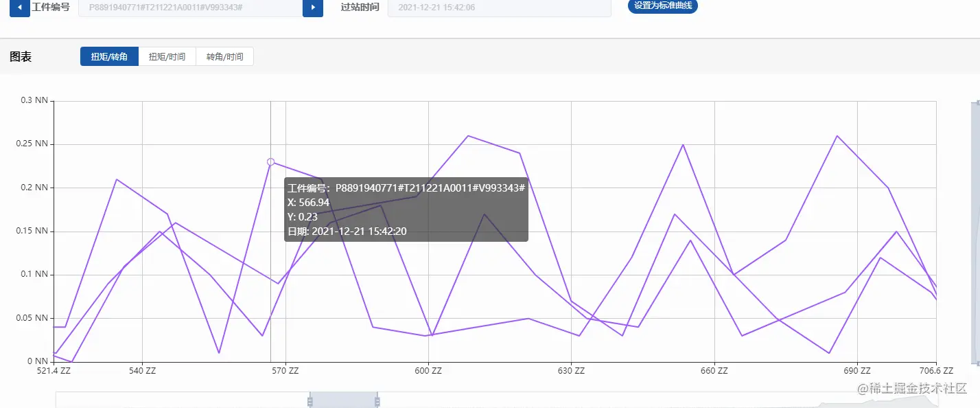Click the 图表 section heading
The width and height of the screenshot is (980, 408).
21,57
